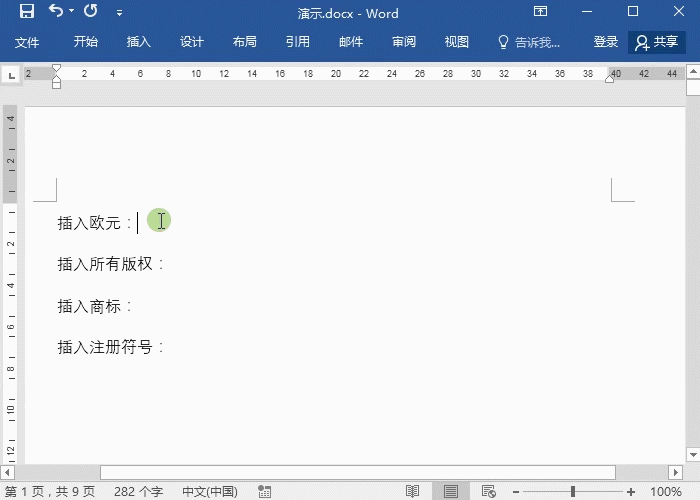Click the 100% zoom level
The image size is (700, 500).
tap(666, 492)
